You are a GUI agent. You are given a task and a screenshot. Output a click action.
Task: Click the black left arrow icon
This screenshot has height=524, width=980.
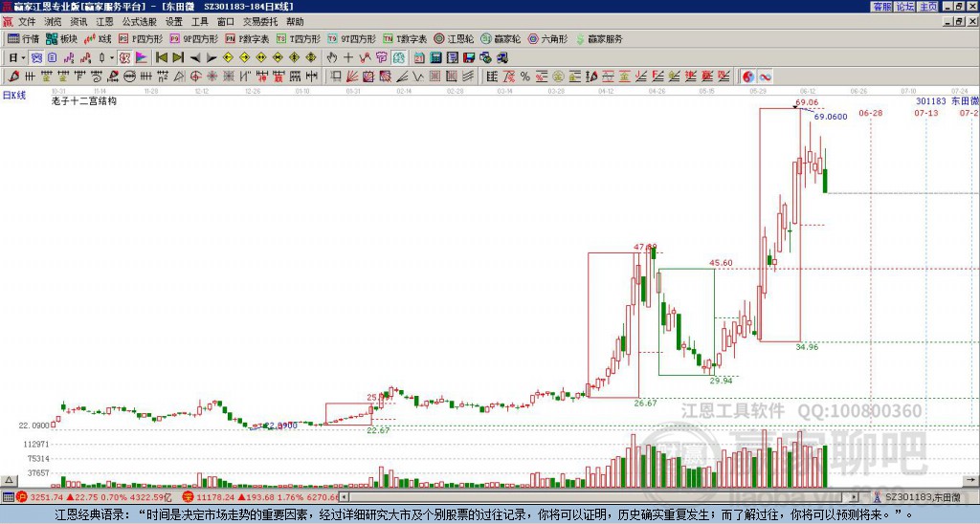195,58
